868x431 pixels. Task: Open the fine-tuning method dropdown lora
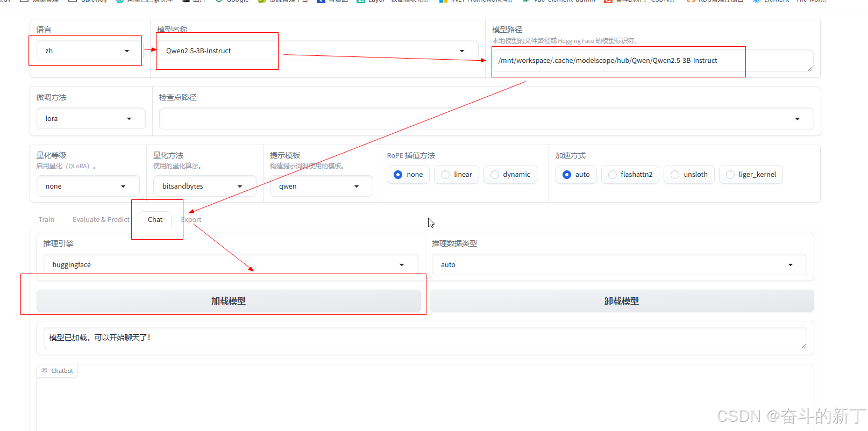[x=91, y=119]
